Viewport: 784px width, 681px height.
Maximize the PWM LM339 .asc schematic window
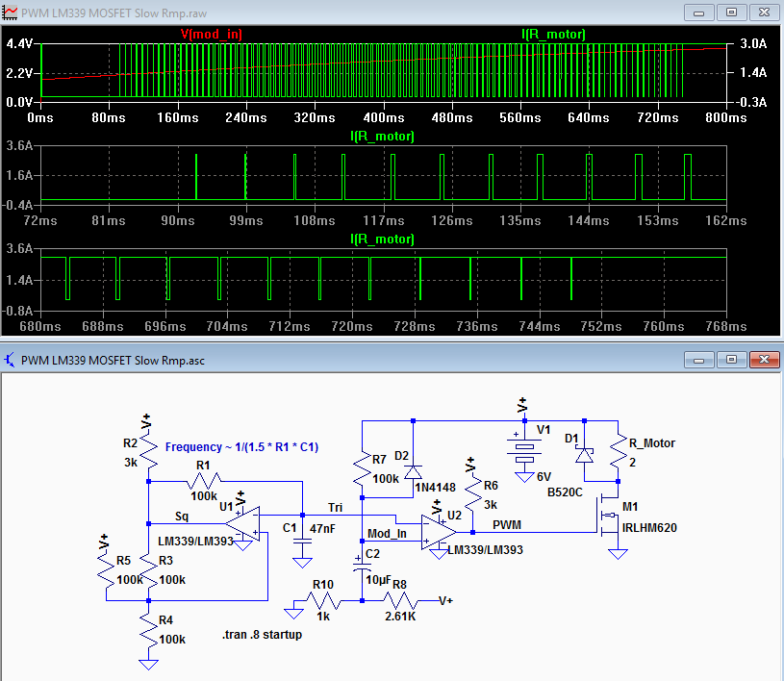[731, 360]
